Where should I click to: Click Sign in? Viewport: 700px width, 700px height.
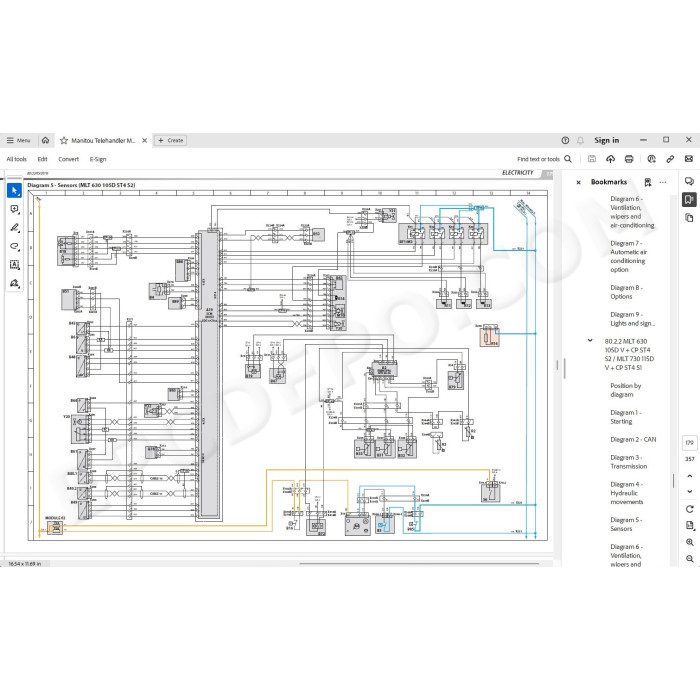click(x=606, y=140)
